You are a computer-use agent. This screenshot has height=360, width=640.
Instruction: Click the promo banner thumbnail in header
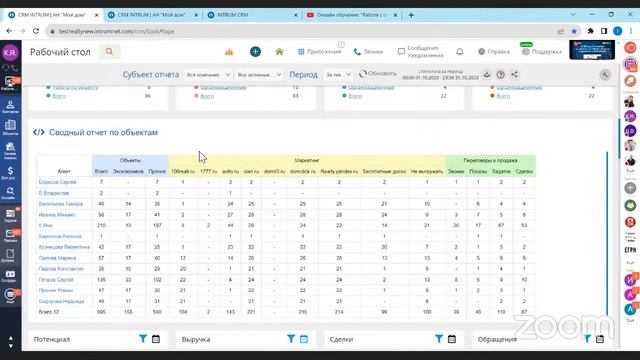592,50
